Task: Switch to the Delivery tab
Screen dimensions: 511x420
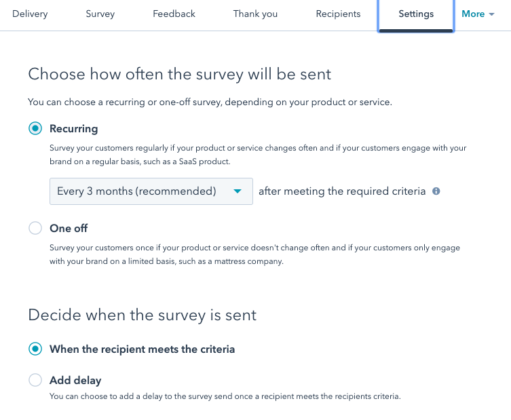Action: click(x=30, y=14)
